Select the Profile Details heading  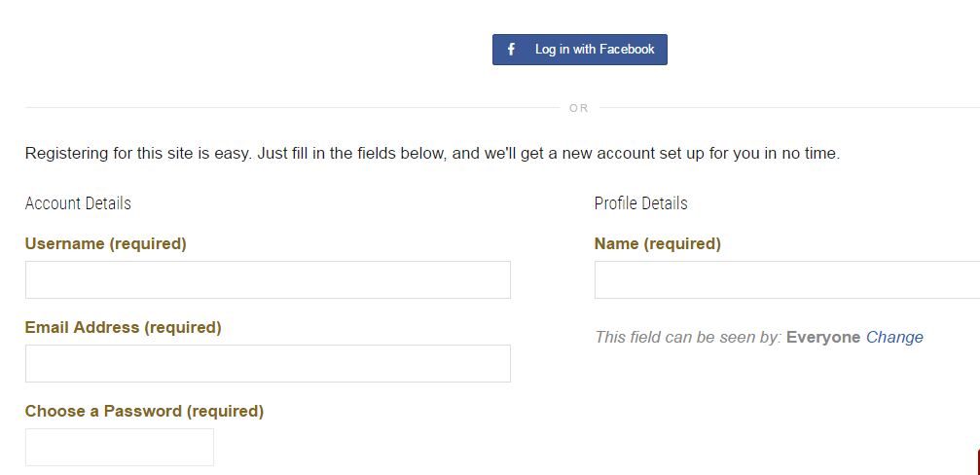[640, 203]
